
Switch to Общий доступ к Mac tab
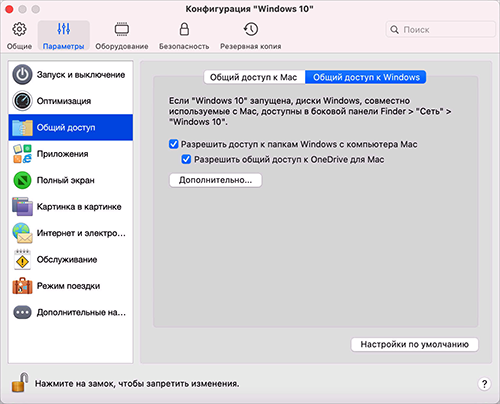click(x=254, y=77)
